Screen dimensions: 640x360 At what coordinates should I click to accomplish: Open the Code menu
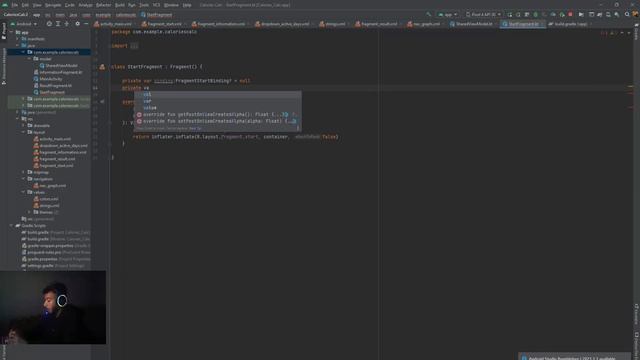[x=70, y=5]
